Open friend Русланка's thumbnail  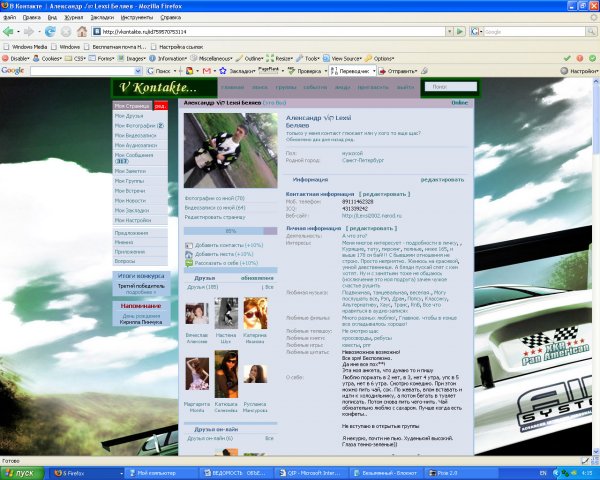[x=255, y=374]
